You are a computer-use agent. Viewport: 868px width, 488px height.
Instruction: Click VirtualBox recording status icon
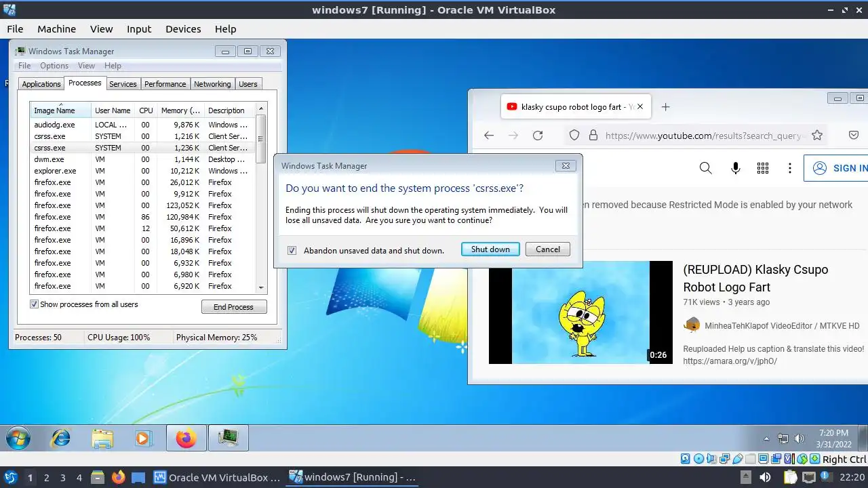(x=776, y=459)
